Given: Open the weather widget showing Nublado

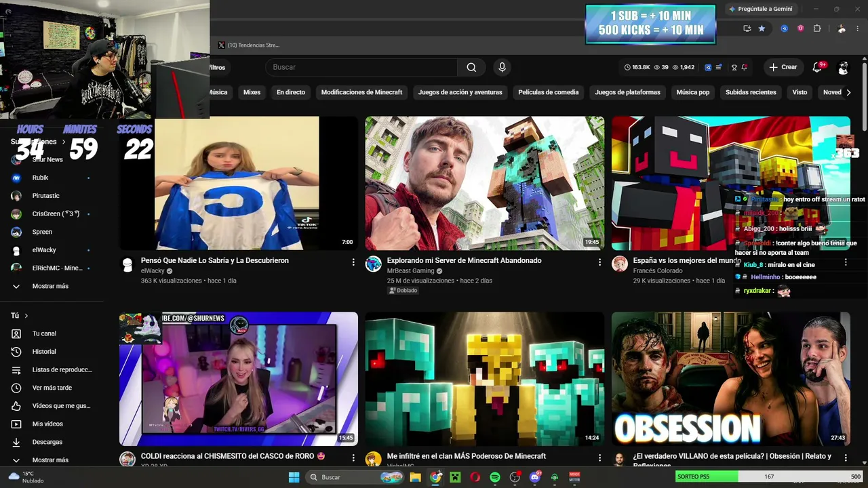Looking at the screenshot, I should pyautogui.click(x=26, y=477).
